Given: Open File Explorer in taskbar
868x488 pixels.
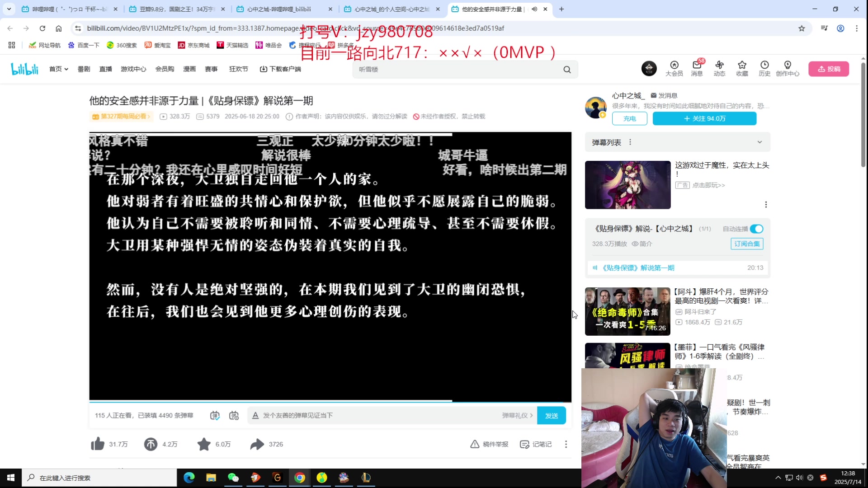Looking at the screenshot, I should (211, 478).
